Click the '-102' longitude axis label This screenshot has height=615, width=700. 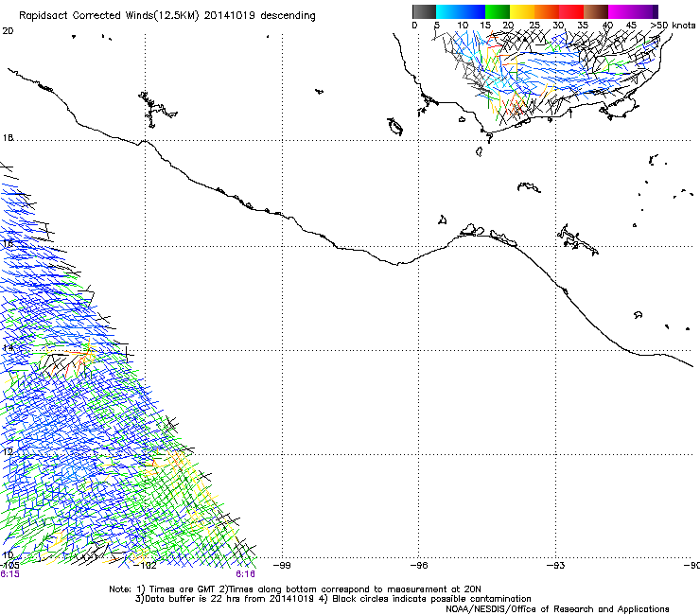pyautogui.click(x=145, y=566)
